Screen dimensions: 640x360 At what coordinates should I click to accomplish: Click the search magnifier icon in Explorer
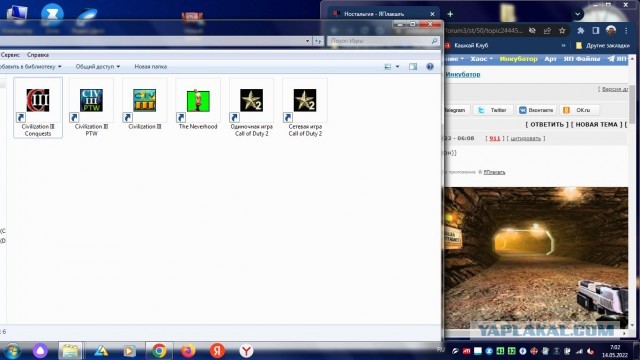tap(434, 41)
